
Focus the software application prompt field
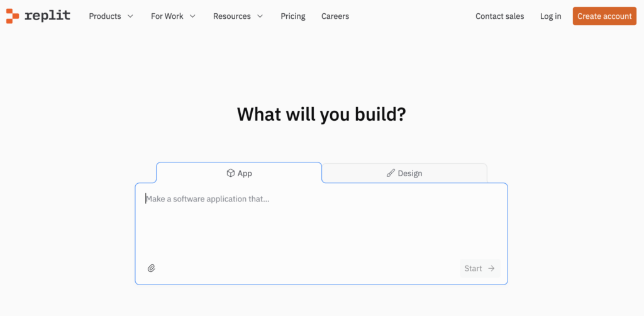pos(321,220)
